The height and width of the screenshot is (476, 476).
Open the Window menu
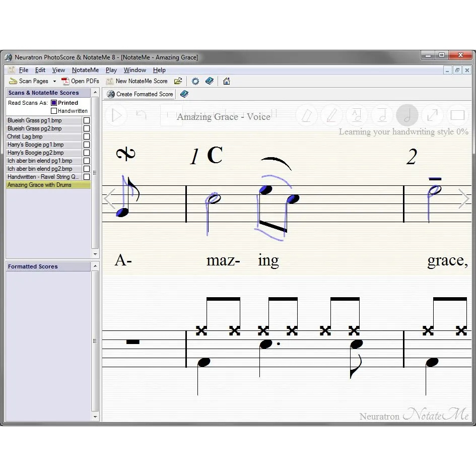click(135, 70)
